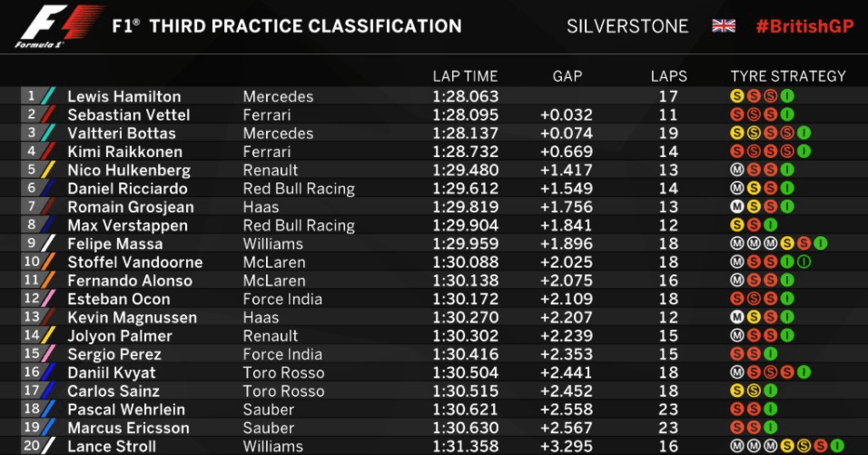Click the LAP TIME column header
This screenshot has height=455, width=868.
[x=465, y=76]
